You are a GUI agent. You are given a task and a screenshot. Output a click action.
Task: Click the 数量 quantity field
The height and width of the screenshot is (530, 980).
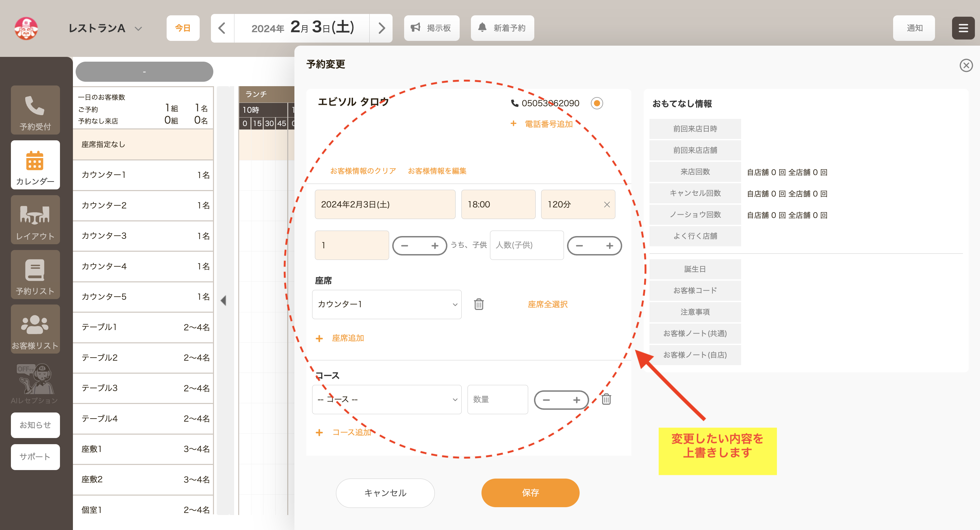click(x=497, y=399)
